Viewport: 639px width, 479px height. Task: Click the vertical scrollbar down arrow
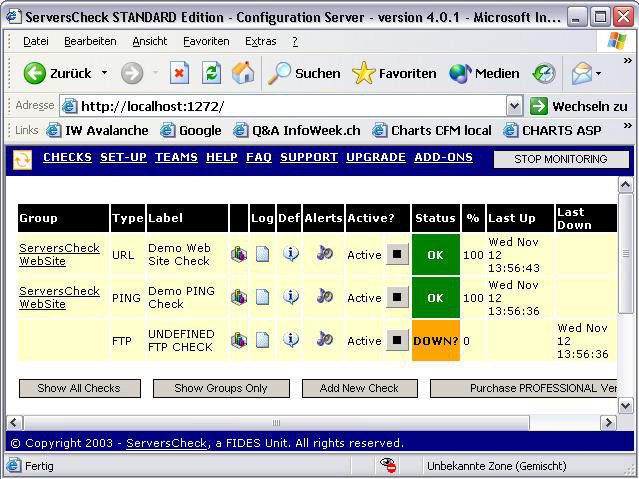pos(626,406)
